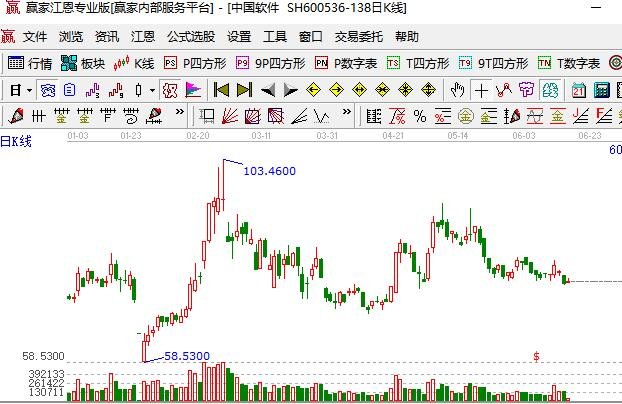The width and height of the screenshot is (622, 404).
Task: Open the T数字表 button
Action: click(569, 63)
